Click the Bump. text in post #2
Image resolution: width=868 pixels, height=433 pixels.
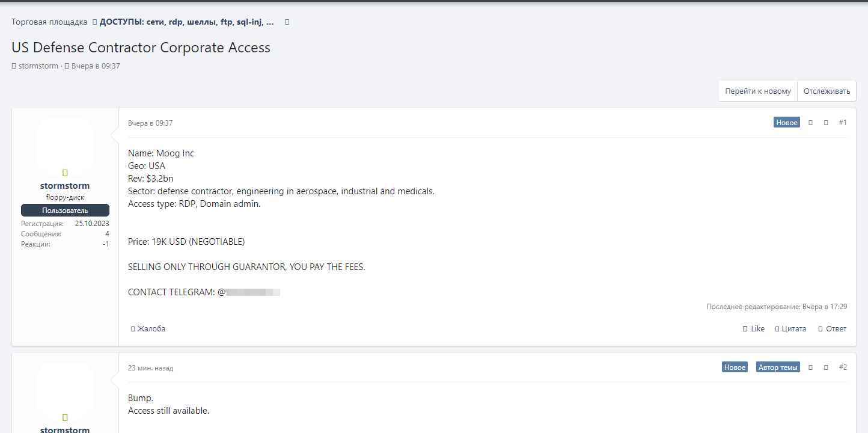tap(141, 398)
